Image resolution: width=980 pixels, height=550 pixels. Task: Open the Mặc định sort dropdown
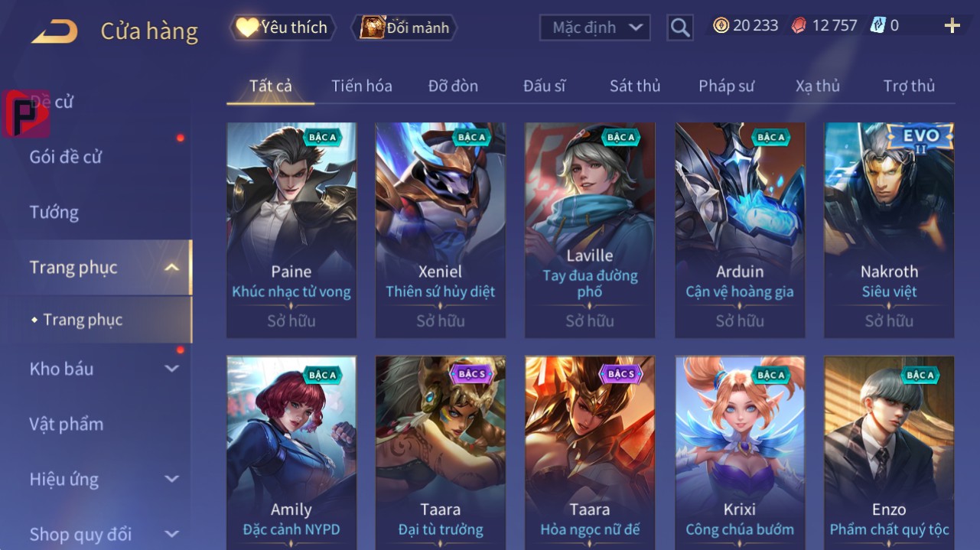tap(595, 28)
